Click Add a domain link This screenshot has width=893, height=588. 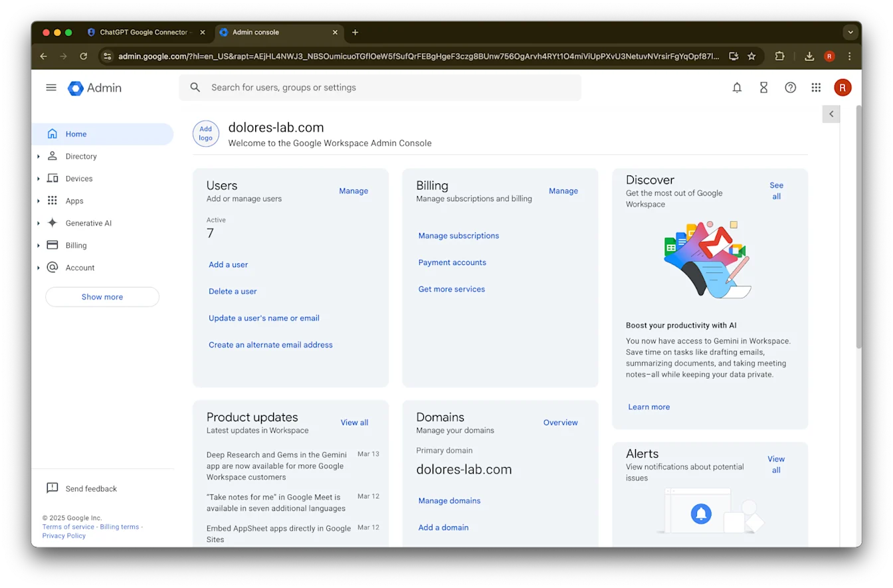point(443,528)
